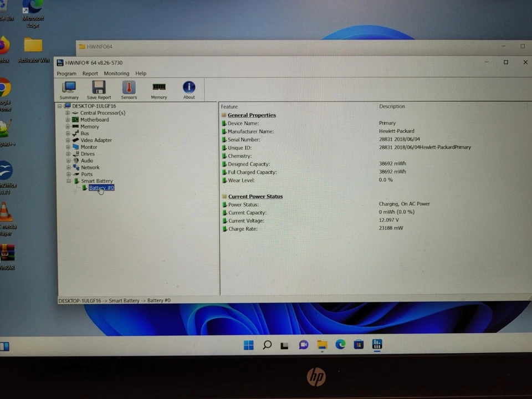This screenshot has height=399, width=532.
Task: Open Microsoft Store from the taskbar
Action: coord(359,345)
